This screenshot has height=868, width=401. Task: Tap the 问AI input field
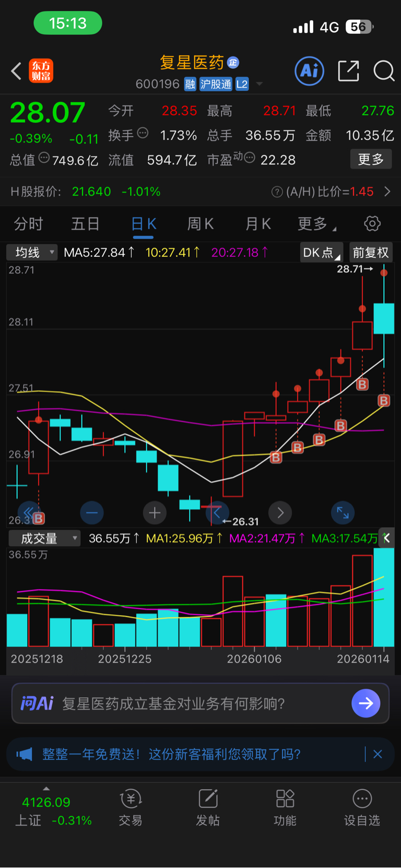pyautogui.click(x=200, y=703)
